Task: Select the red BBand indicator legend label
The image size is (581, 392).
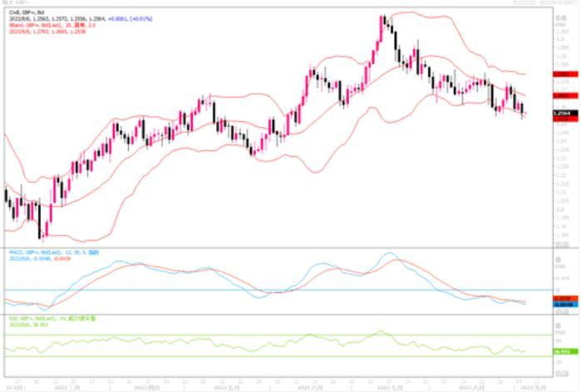Action: [52, 25]
